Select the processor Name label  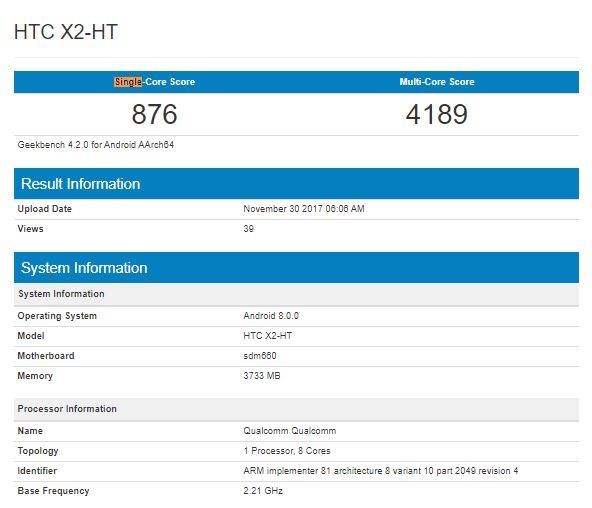(30, 431)
